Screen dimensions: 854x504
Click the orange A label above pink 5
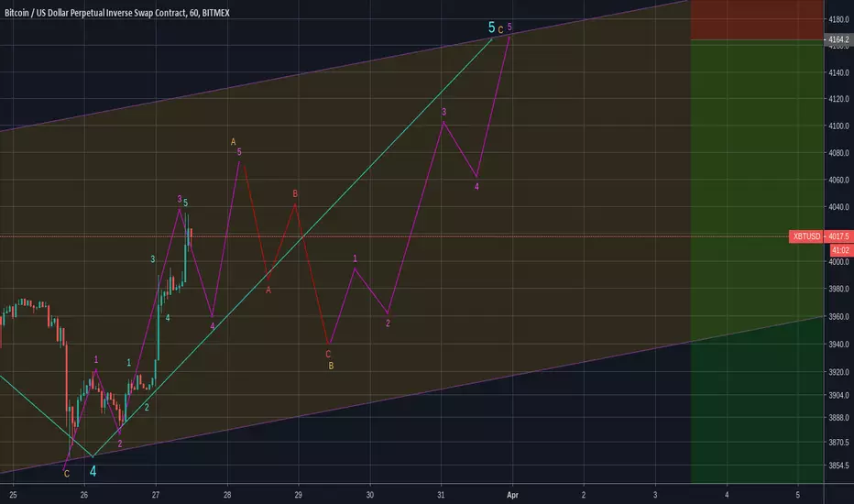(x=233, y=142)
